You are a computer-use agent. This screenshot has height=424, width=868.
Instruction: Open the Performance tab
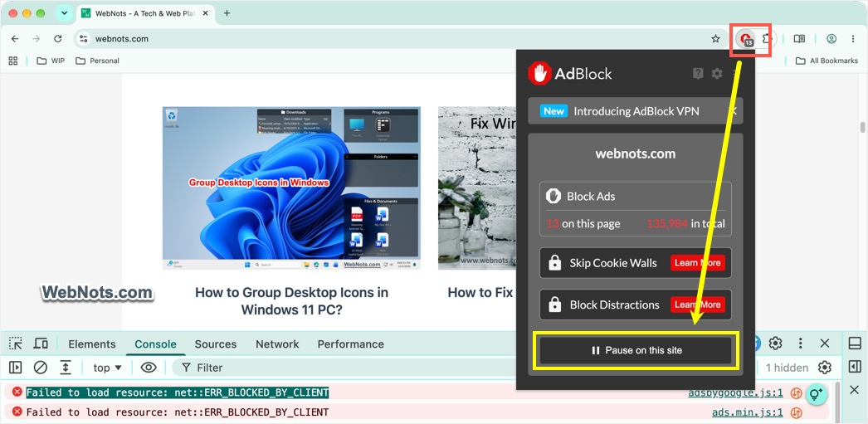point(350,344)
